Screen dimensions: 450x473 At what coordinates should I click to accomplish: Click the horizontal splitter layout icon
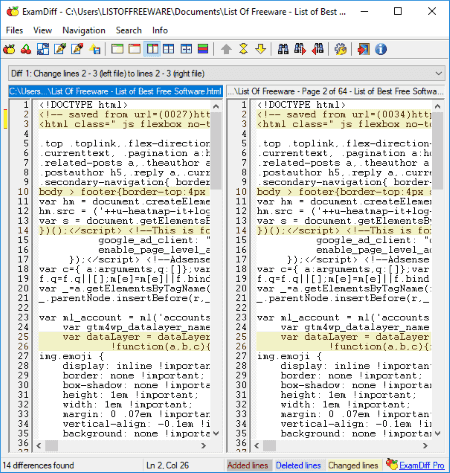pos(169,49)
